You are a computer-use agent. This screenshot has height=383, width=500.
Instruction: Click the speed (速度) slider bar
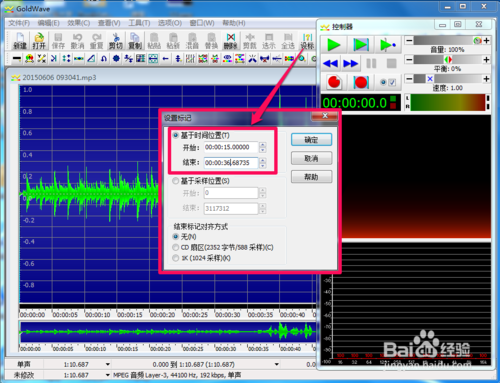point(448,79)
